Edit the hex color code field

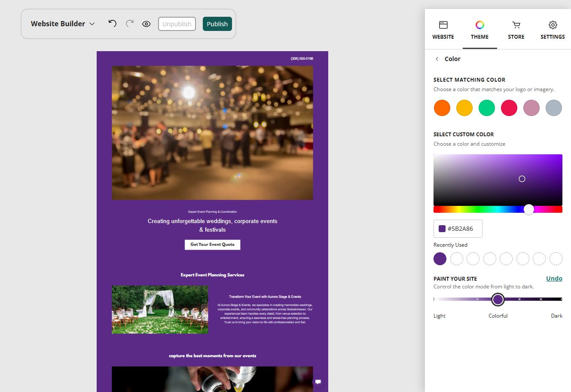click(x=458, y=229)
